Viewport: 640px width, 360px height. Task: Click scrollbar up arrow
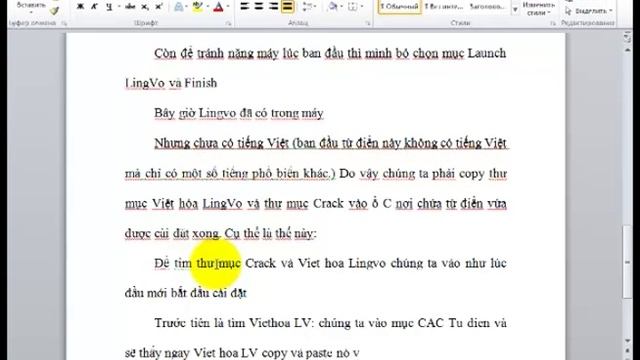(x=628, y=50)
